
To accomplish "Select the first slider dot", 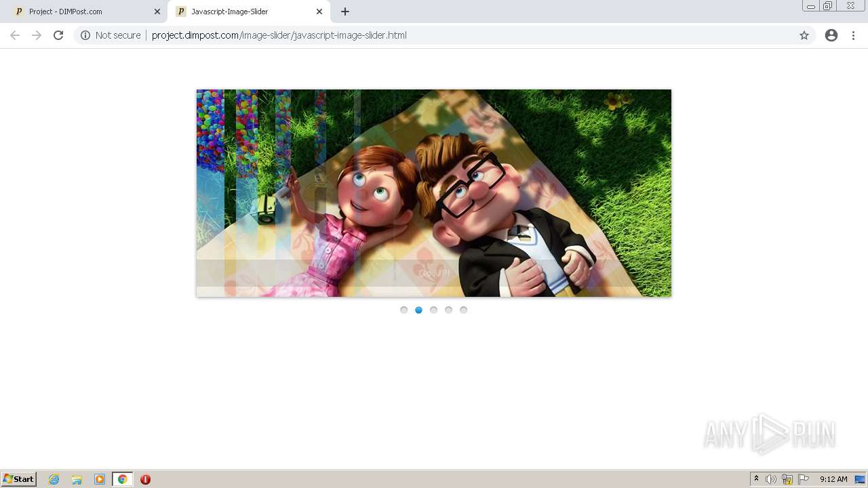I will pyautogui.click(x=404, y=310).
